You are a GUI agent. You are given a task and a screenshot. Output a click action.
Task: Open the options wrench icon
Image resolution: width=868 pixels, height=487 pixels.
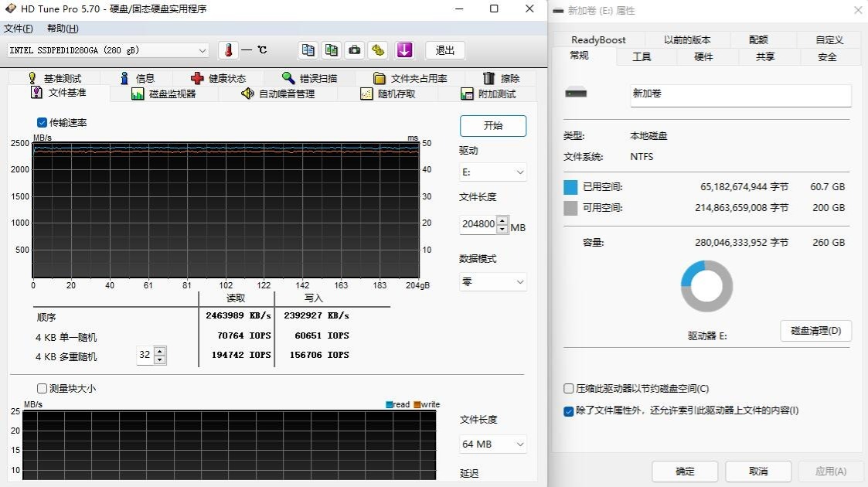[x=378, y=50]
